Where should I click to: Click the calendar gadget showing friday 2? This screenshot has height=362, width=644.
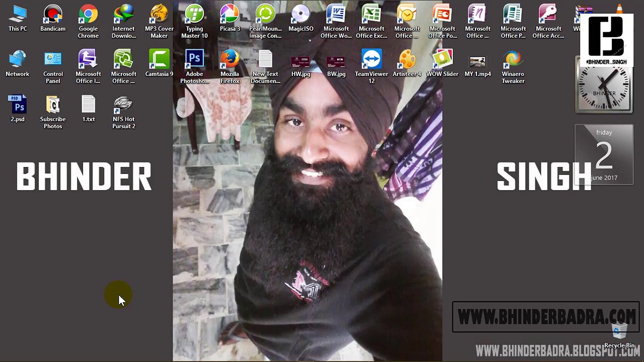(x=604, y=155)
